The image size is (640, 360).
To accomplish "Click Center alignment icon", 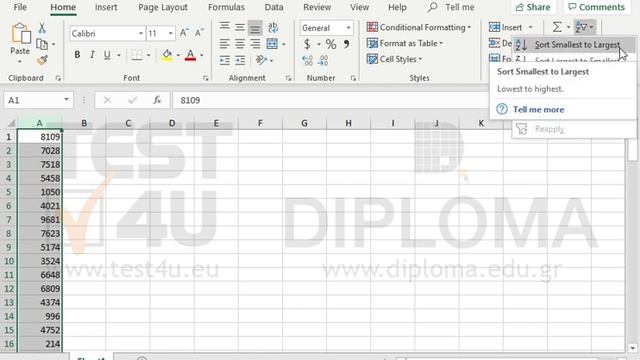I will [x=240, y=44].
